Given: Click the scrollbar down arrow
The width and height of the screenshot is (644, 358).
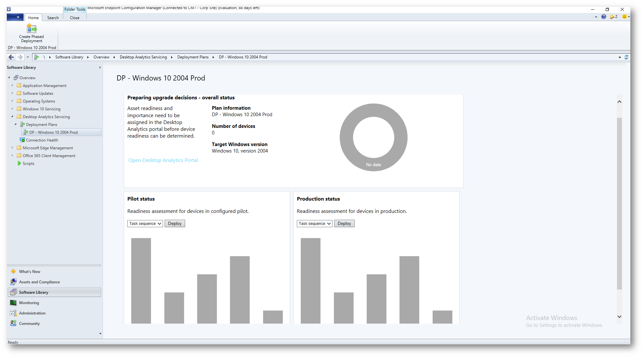Looking at the screenshot, I should tap(620, 317).
